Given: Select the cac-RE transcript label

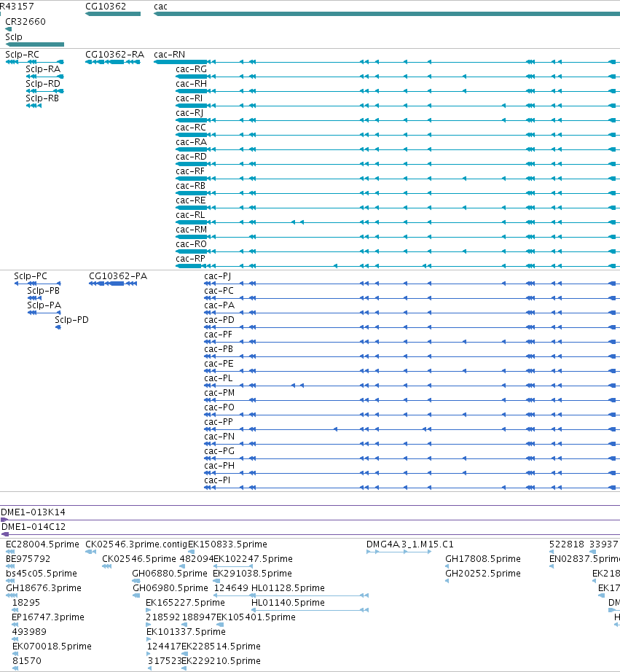Looking at the screenshot, I should [191, 200].
